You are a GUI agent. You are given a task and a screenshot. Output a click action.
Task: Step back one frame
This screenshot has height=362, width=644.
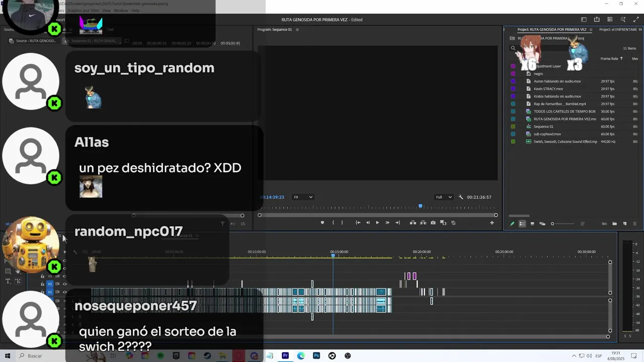(368, 223)
